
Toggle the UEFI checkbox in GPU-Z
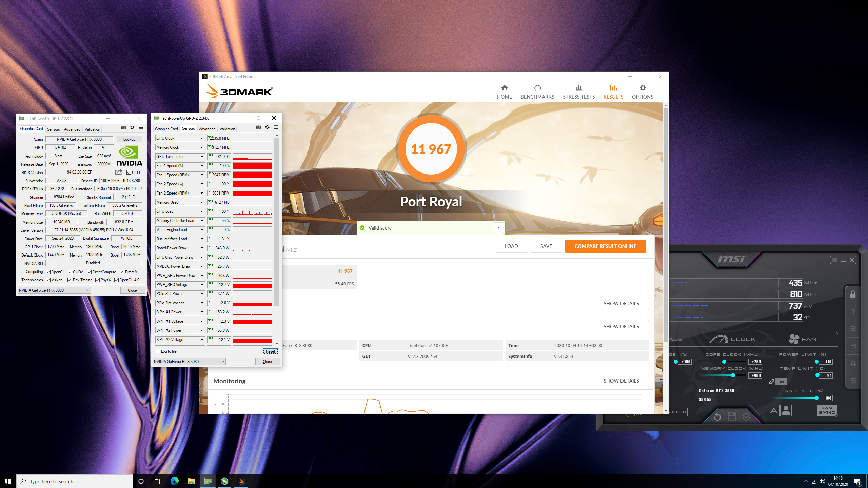click(x=129, y=172)
